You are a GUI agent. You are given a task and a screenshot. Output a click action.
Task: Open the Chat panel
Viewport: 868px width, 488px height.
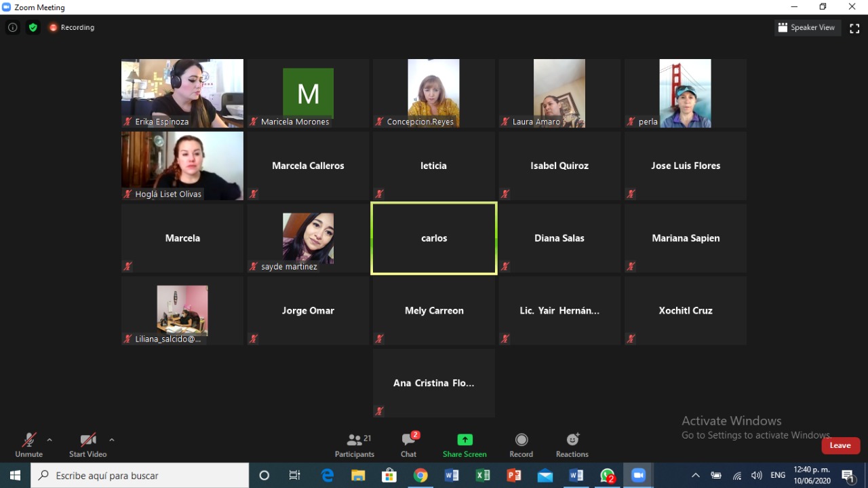(408, 445)
